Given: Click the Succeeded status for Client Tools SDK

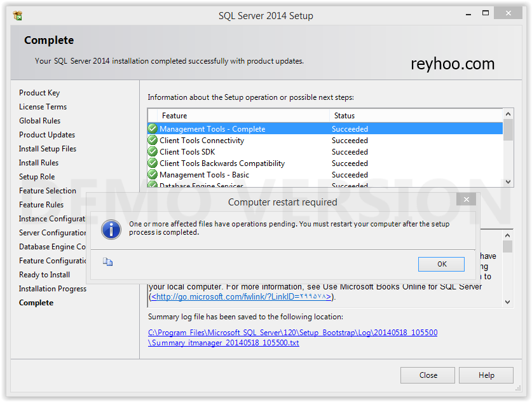Looking at the screenshot, I should [x=350, y=152].
